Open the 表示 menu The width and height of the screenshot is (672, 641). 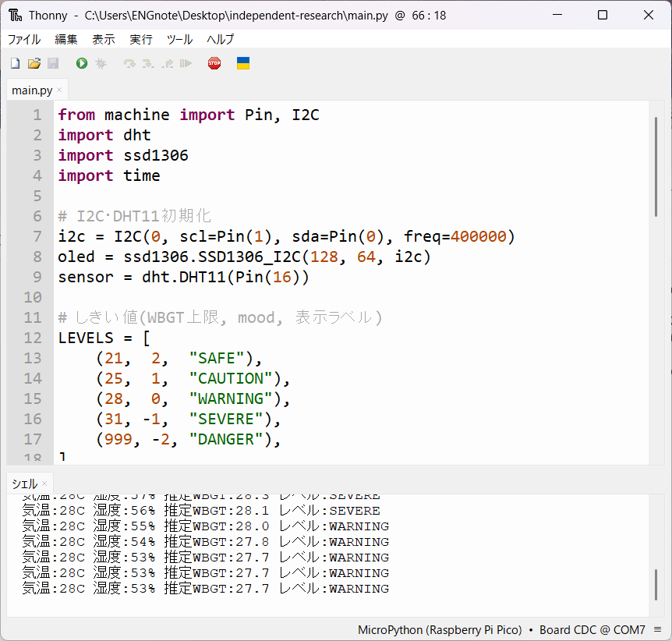click(104, 40)
